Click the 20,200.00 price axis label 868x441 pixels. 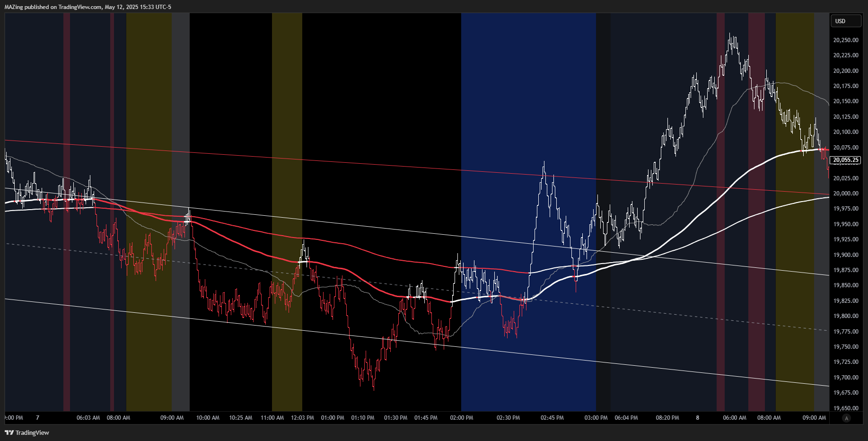point(846,71)
